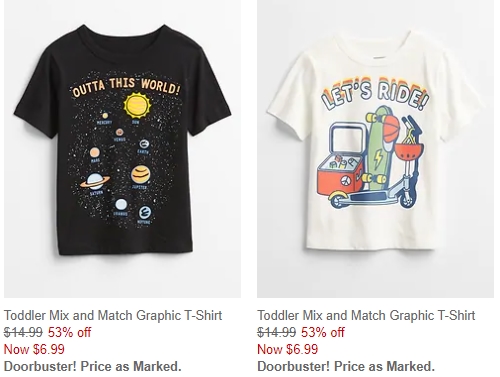Click the left product's 53% off label
This screenshot has width=500, height=377.
coord(70,332)
